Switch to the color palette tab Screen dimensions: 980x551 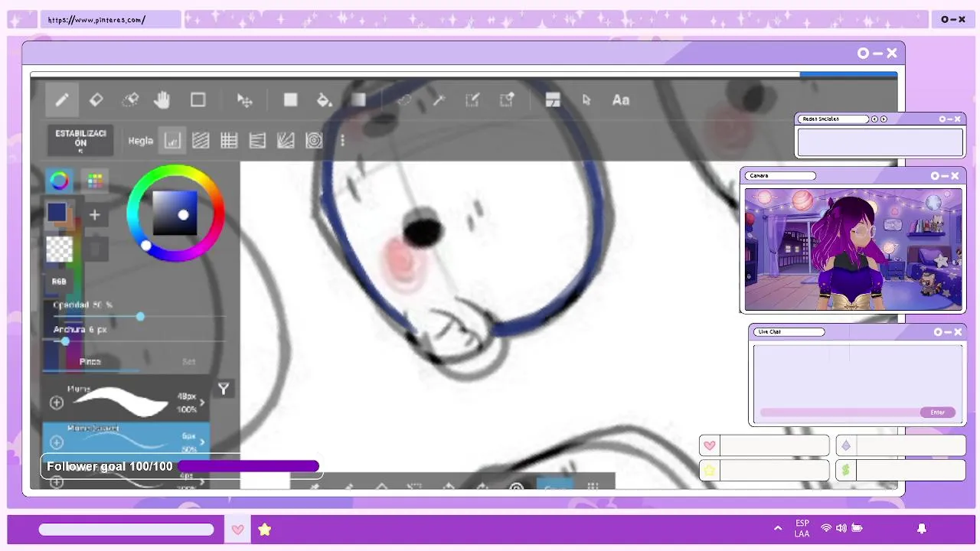[94, 181]
